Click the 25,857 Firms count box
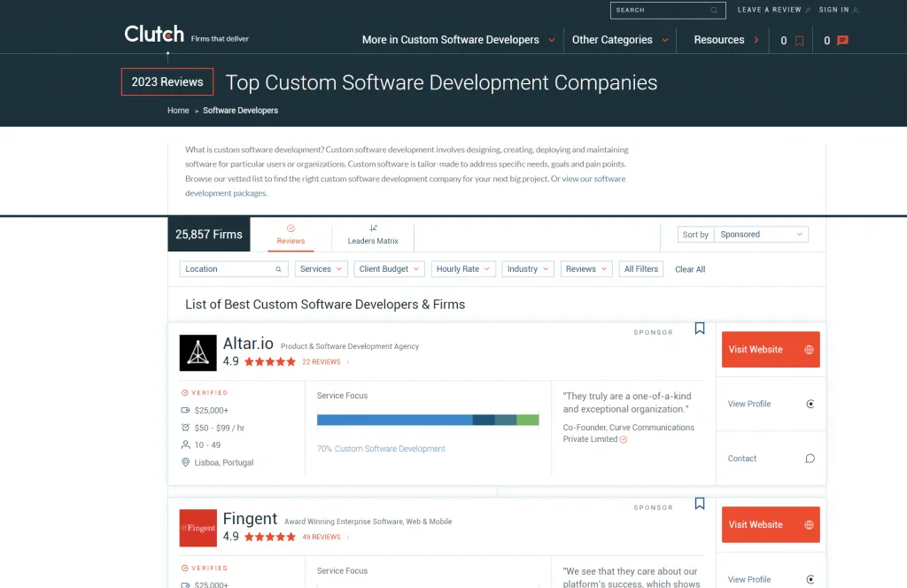The height and width of the screenshot is (588, 907). tap(209, 234)
